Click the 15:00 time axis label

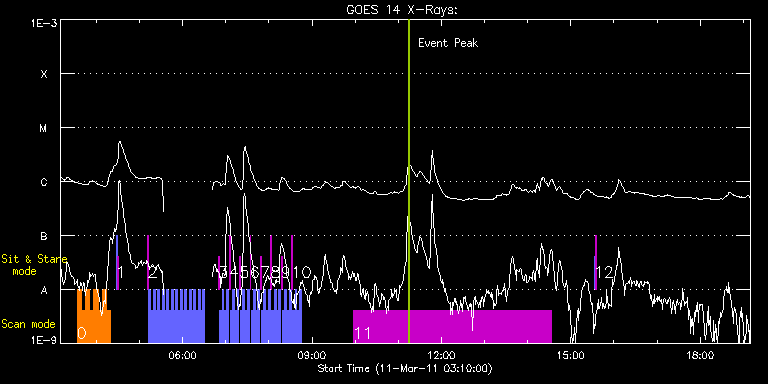coord(572,354)
